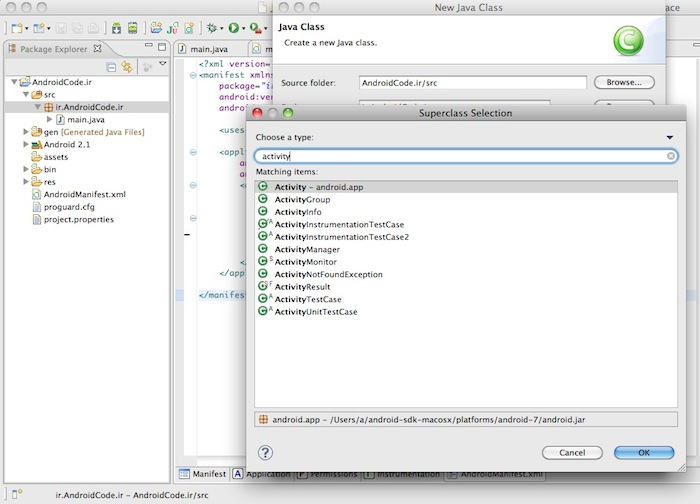
Task: Select ActivityGroup from matching items
Action: pos(302,199)
